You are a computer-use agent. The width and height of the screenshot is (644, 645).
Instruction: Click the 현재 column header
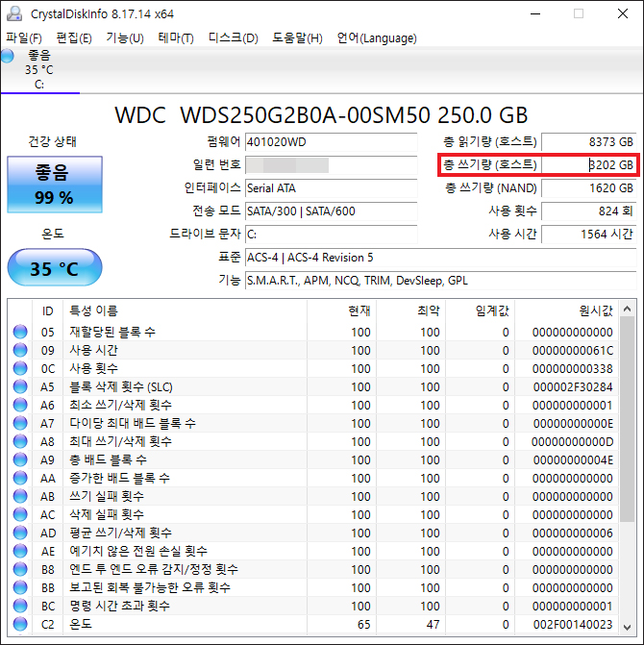point(341,310)
